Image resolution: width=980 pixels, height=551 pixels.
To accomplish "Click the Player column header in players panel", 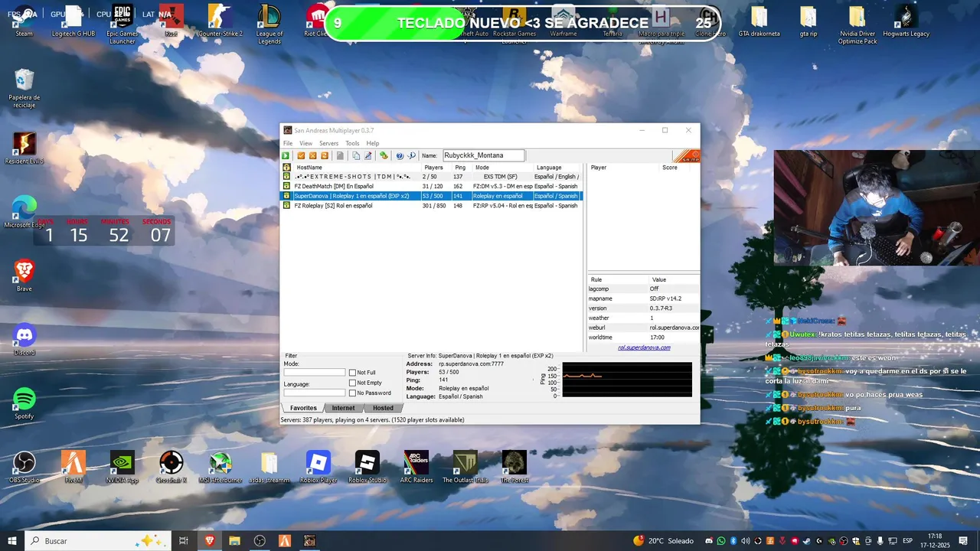I will [623, 167].
